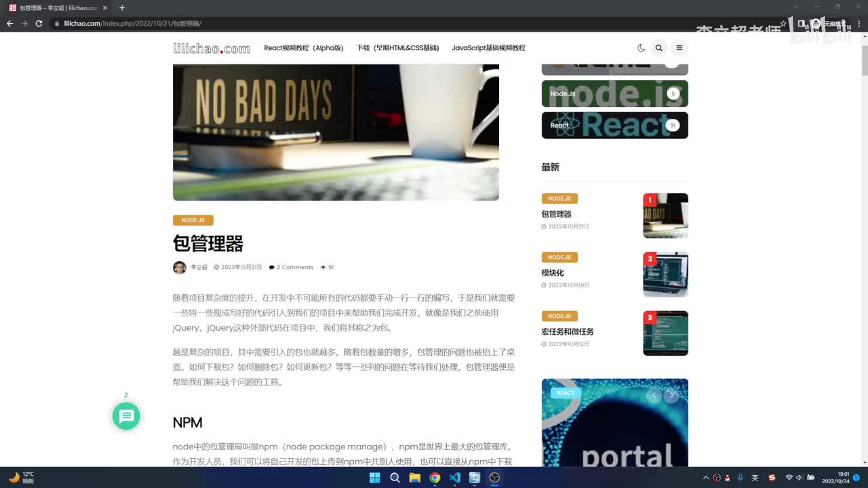Open the OBS Studio taskbar icon
Viewport: 868px width, 488px height.
pos(494,478)
